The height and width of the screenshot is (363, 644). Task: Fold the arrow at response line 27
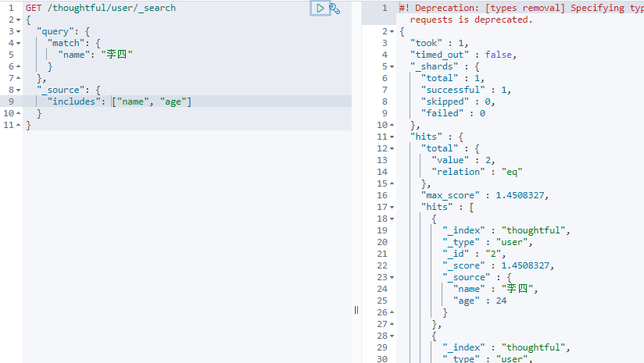[392, 324]
